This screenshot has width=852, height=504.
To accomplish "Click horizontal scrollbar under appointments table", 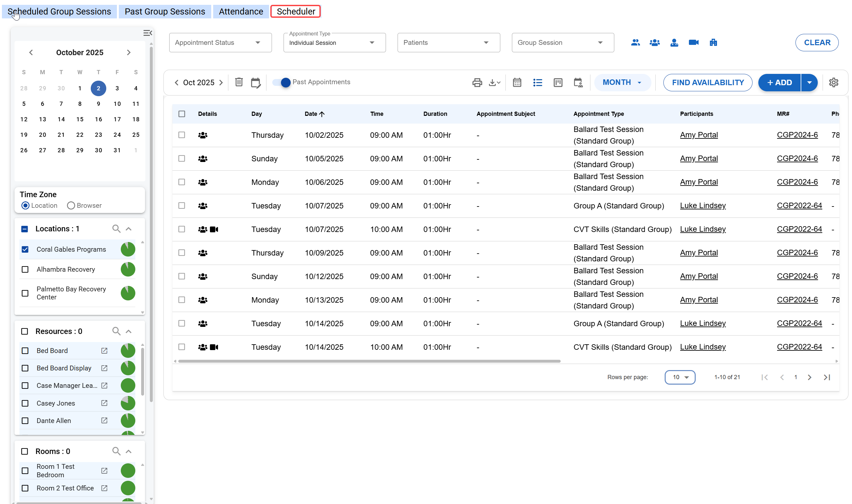I will coord(369,361).
